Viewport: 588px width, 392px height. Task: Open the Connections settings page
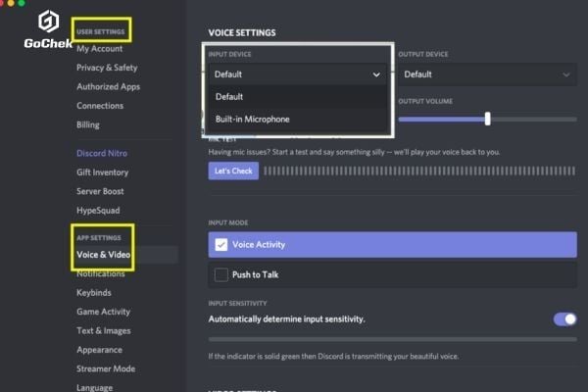pos(100,106)
